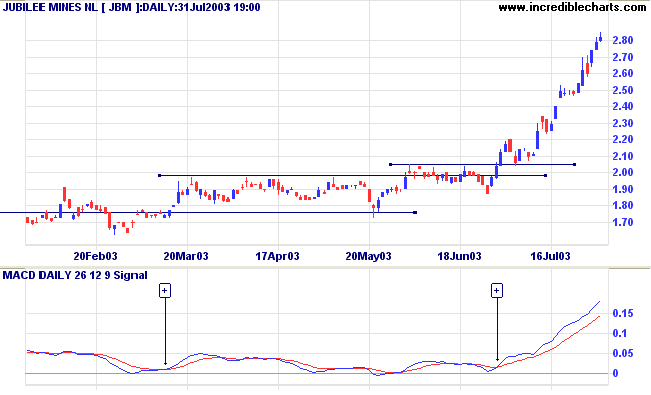Click the 2.30 price axis label
The width and height of the screenshot is (651, 395).
coord(623,123)
